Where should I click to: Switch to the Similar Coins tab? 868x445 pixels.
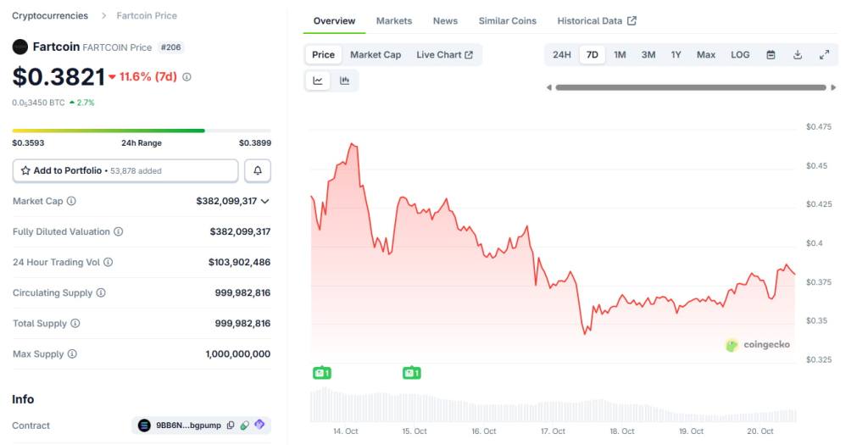coord(508,21)
